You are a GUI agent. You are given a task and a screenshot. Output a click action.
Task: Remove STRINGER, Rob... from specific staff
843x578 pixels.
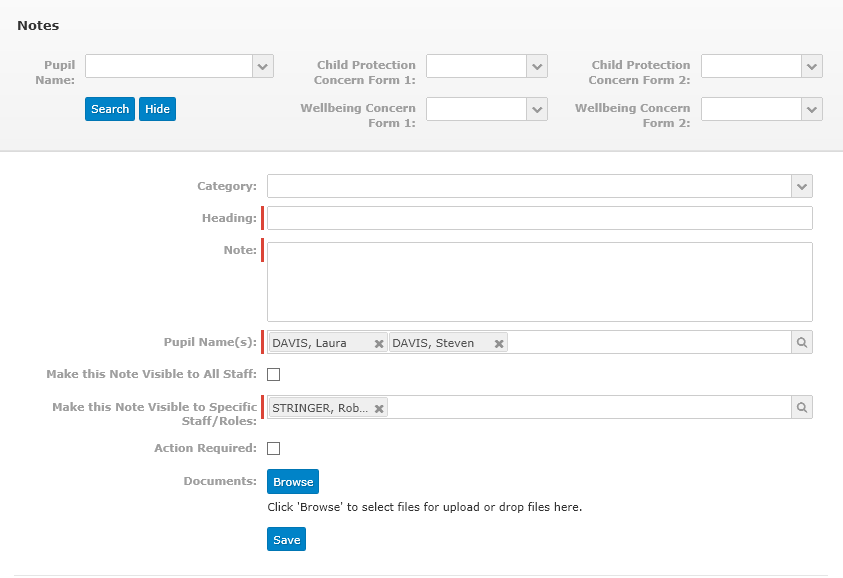click(x=379, y=409)
